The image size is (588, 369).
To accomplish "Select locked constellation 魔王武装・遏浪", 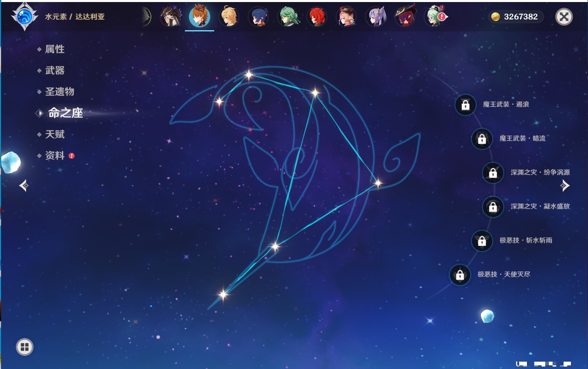I will pos(465,105).
